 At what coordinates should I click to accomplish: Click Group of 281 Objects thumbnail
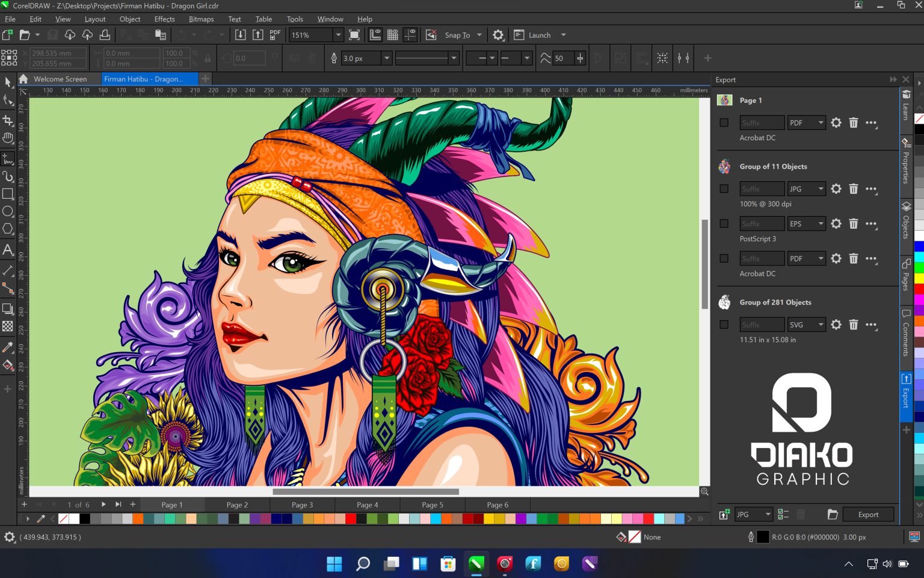724,302
